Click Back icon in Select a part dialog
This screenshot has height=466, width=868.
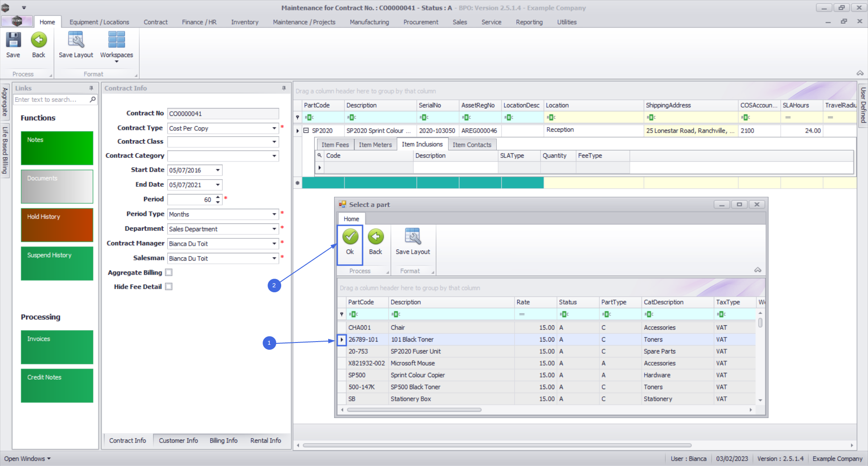tap(375, 237)
